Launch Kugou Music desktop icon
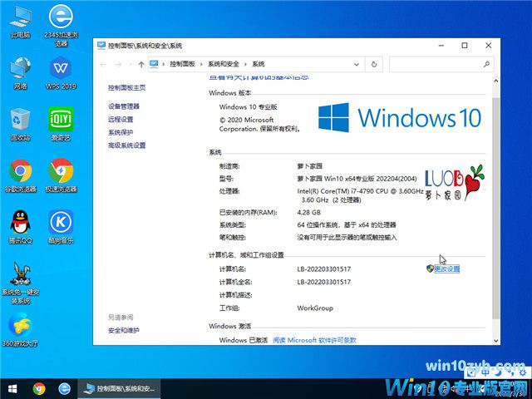Image resolution: width=532 pixels, height=399 pixels. coord(61,227)
